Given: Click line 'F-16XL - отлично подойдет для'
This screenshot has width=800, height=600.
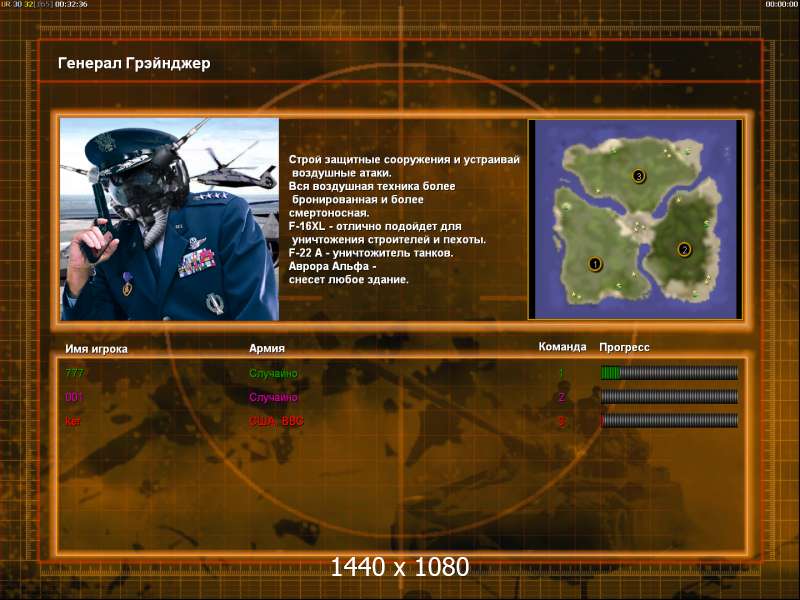Looking at the screenshot, I should (375, 226).
